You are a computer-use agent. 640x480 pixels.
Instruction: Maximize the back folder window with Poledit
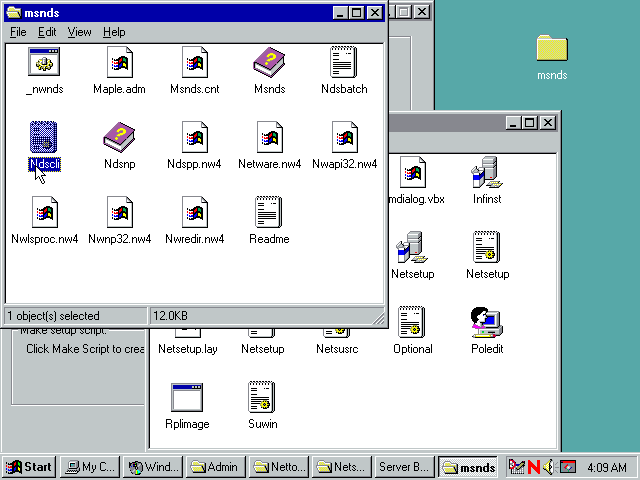(x=530, y=122)
